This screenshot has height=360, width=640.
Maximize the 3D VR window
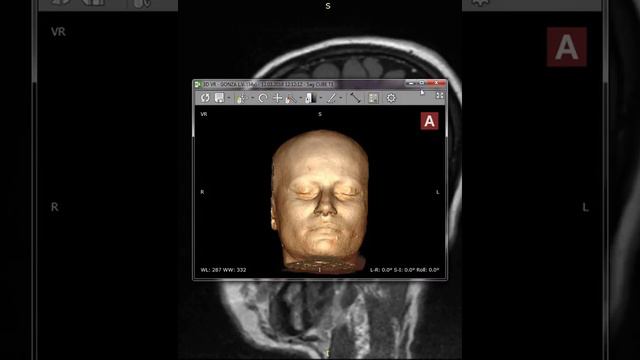pos(422,83)
